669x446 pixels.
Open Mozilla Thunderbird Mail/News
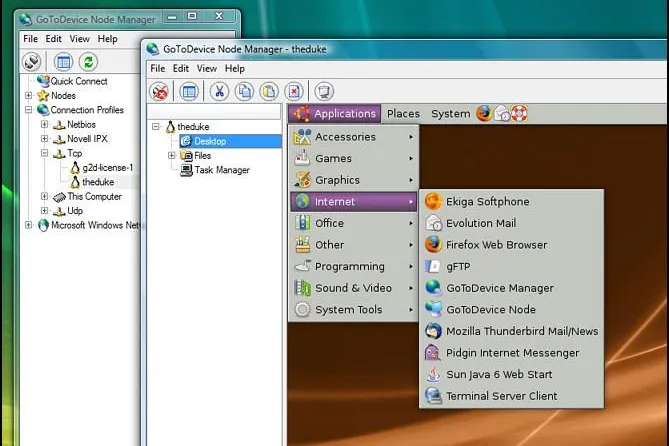511,331
